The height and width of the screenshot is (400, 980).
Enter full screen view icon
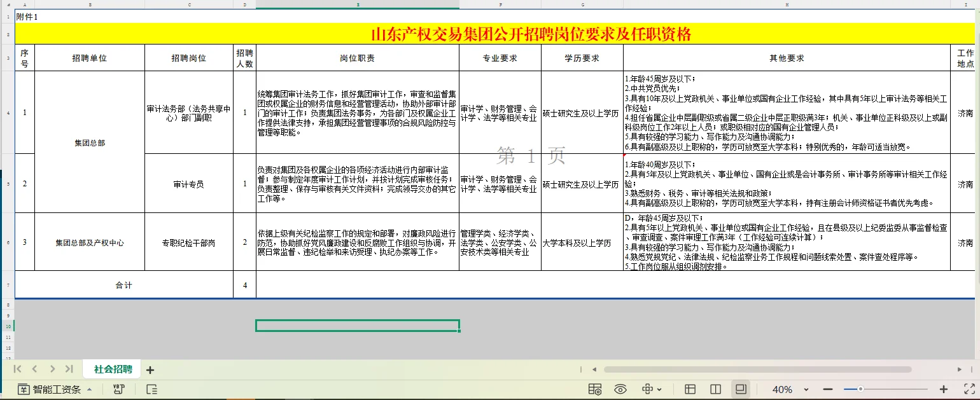pyautogui.click(x=969, y=389)
